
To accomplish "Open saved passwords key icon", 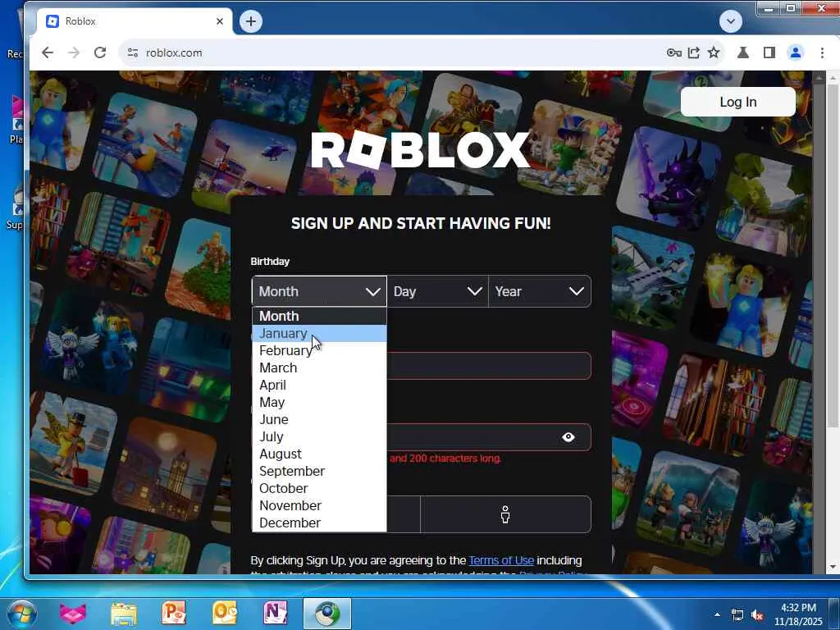I will 674,52.
